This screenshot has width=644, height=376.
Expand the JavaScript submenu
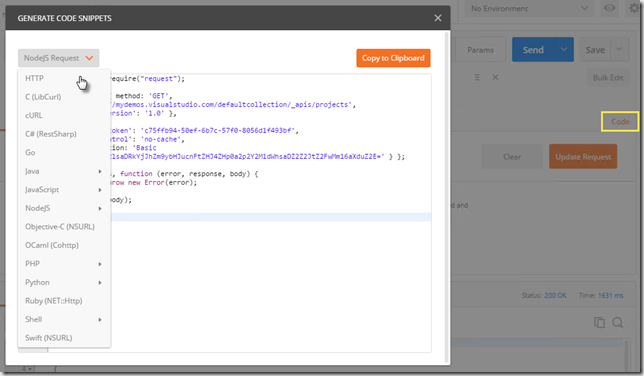[64, 189]
